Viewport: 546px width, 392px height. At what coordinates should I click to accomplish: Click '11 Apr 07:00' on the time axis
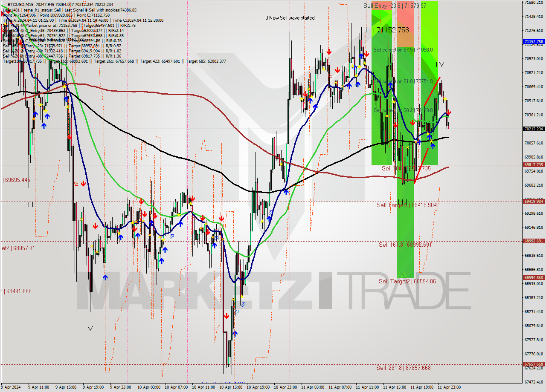pos(340,388)
